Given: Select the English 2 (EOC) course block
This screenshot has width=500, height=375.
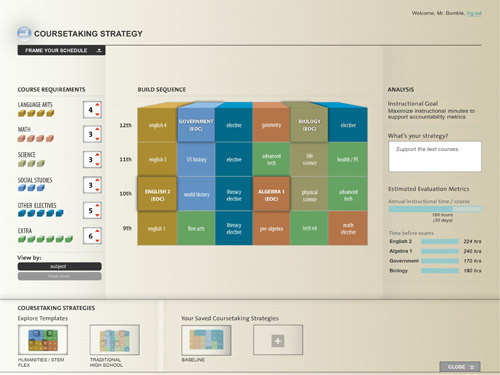Looking at the screenshot, I should tap(157, 194).
